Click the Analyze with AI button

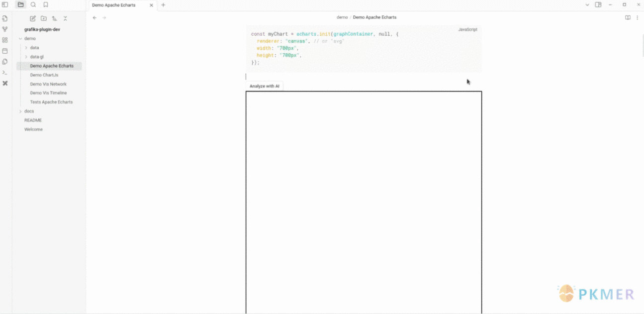[265, 86]
